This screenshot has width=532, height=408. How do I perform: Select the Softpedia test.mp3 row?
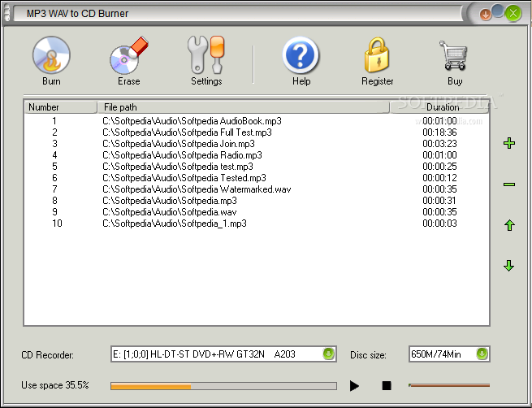pyautogui.click(x=257, y=167)
